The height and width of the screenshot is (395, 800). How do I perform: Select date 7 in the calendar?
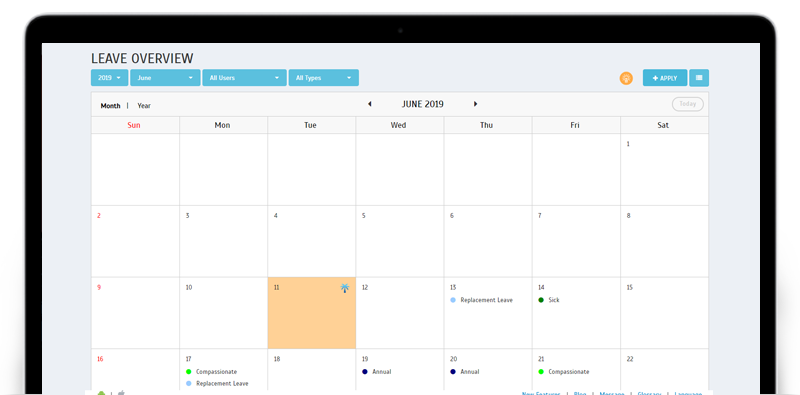(x=540, y=216)
